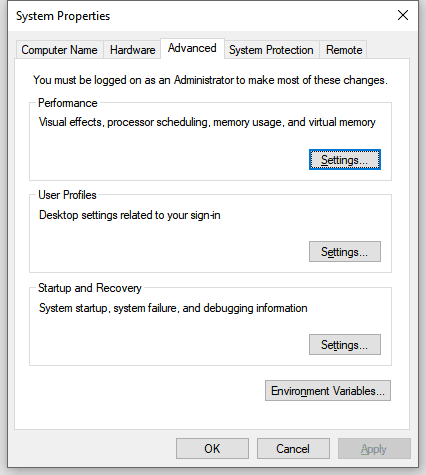Open User Profiles Settings button
Screen dimensions: 426x475
(x=345, y=252)
